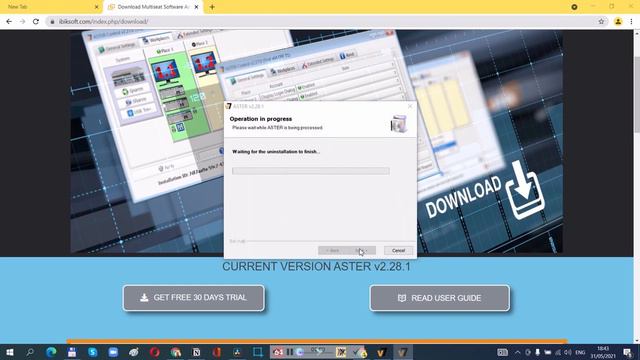Viewport: 640px width, 360px height.
Task: Click the Chrome extension icon near minimize
Action: click(x=574, y=7)
